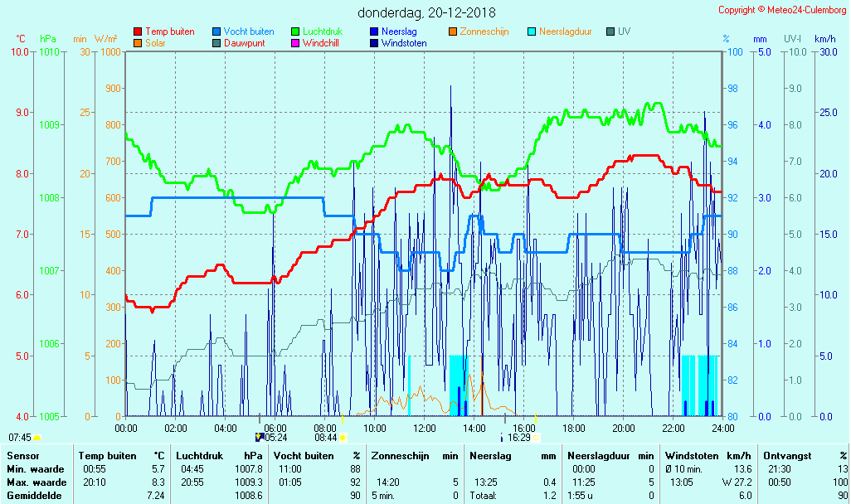Screen dimensions: 851x504
Task: Click the red Temp buiten legend square
Action: [x=138, y=31]
